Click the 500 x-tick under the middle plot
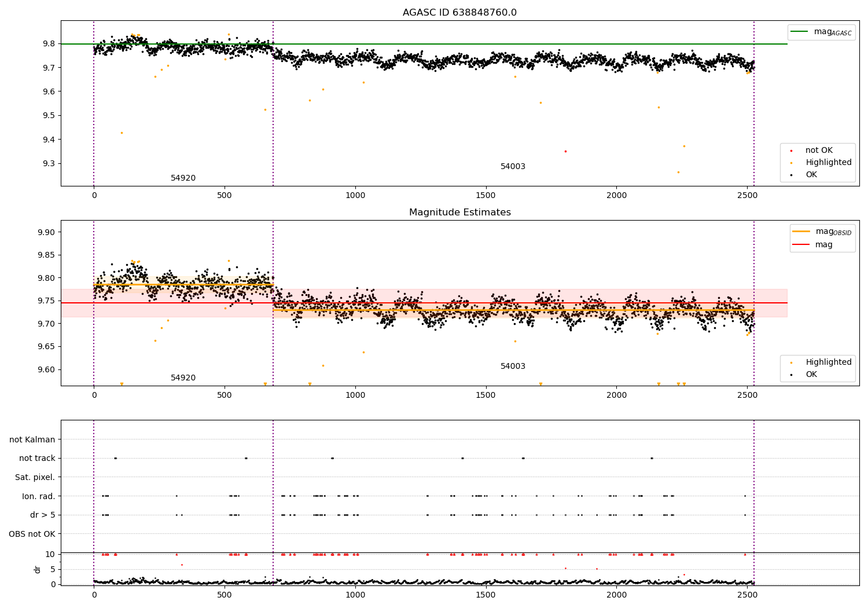868x608 pixels. coord(225,395)
